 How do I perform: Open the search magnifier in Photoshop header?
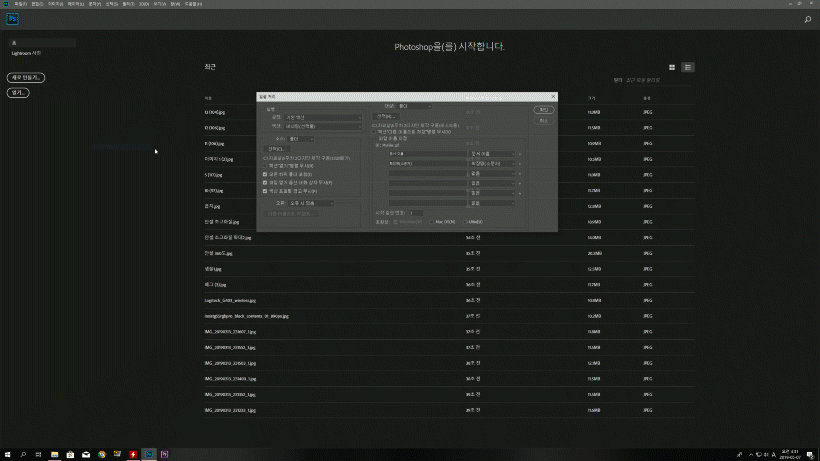coord(807,19)
